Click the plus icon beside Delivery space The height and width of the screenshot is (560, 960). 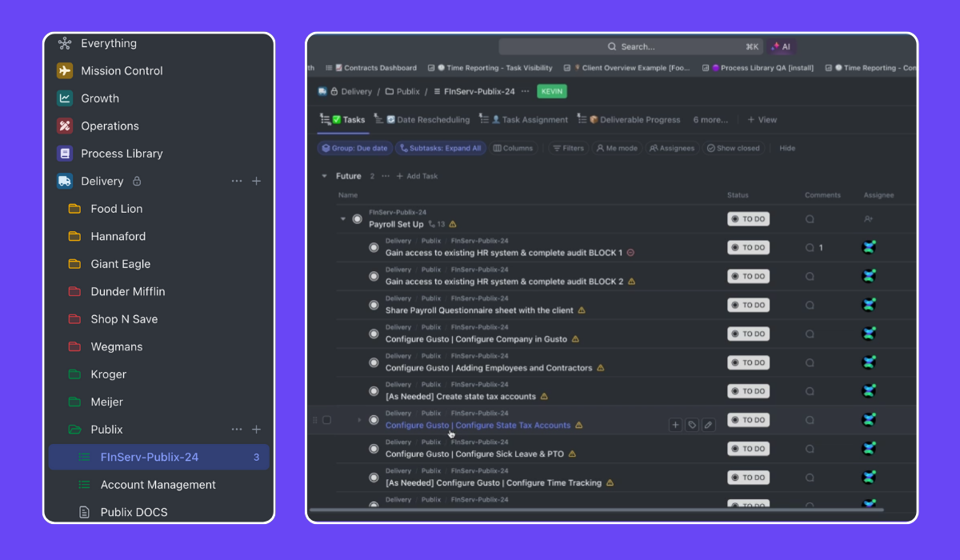pos(257,182)
